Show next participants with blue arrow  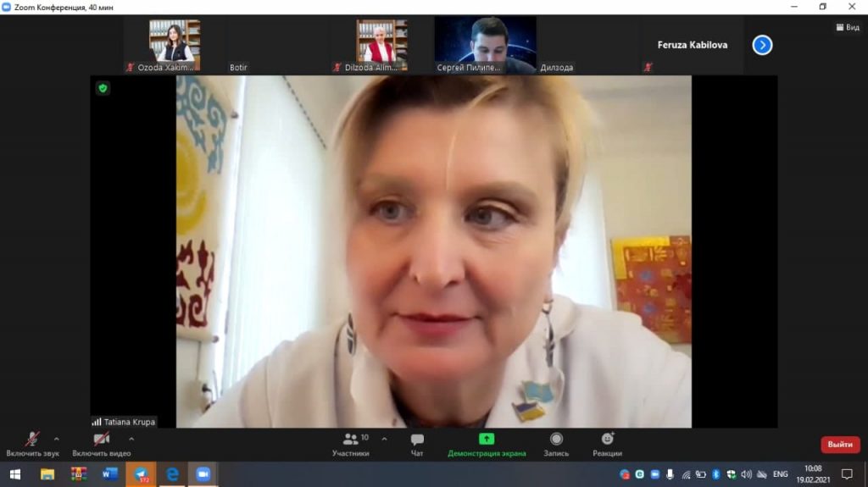(x=762, y=45)
